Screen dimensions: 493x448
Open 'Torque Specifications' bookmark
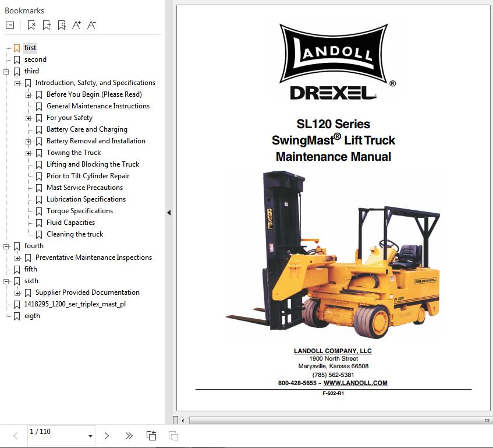[80, 211]
